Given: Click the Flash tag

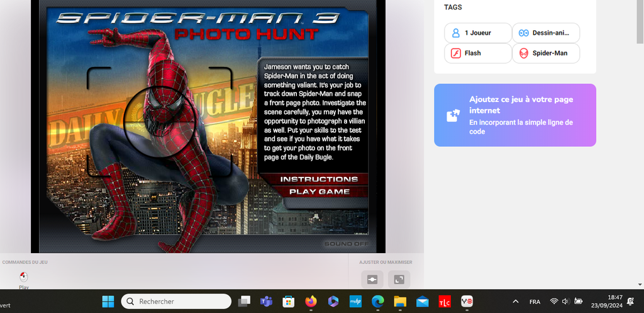Looking at the screenshot, I should click(477, 53).
